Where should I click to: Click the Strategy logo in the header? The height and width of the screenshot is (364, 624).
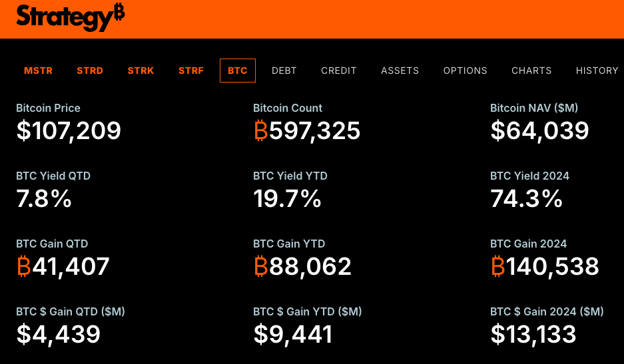pyautogui.click(x=70, y=17)
